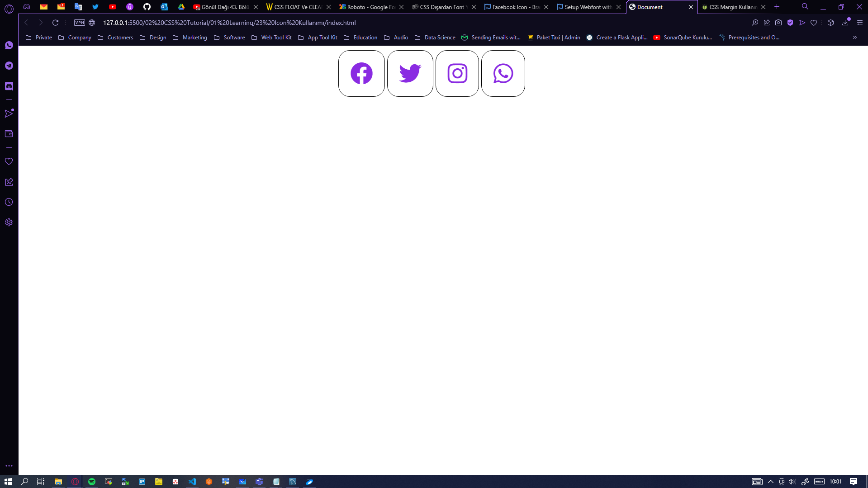Toggle the VPN badge in address bar
868x488 pixels.
(80, 23)
